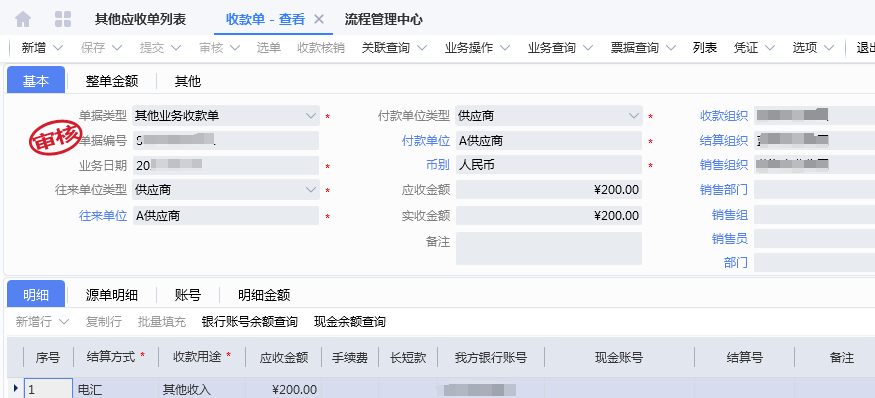This screenshot has width=875, height=398.
Task: Click the 业务日期 field
Action: [x=226, y=165]
